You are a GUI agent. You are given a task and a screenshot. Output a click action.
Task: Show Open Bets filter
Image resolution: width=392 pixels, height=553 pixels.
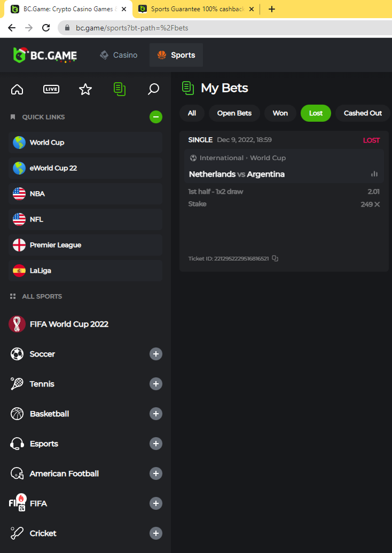(x=234, y=113)
